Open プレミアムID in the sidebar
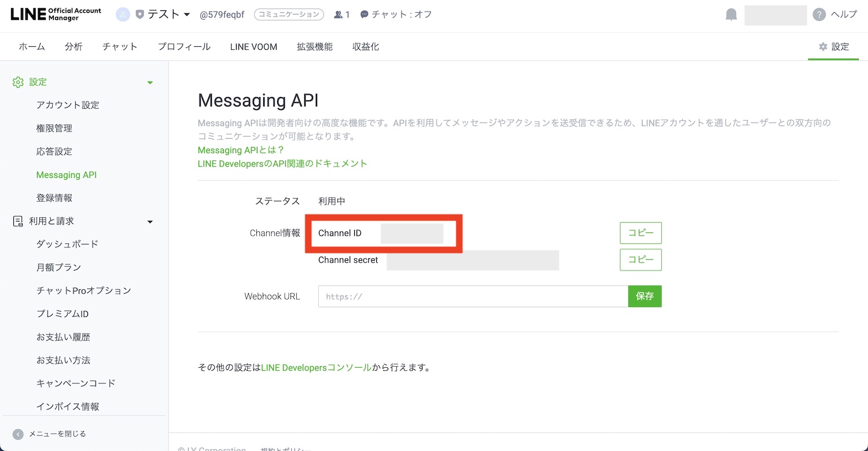Image resolution: width=868 pixels, height=451 pixels. point(62,314)
